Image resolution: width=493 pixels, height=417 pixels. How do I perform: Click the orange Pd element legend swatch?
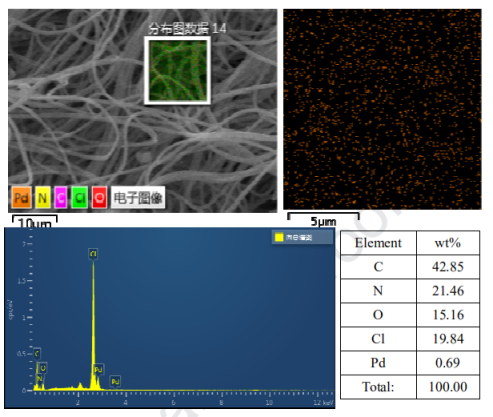click(x=22, y=197)
